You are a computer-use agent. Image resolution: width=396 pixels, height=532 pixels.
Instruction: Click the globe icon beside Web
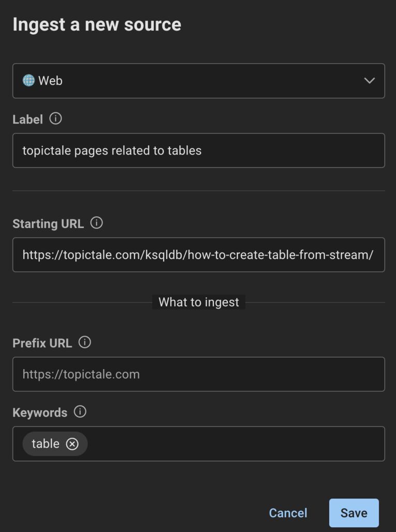tap(28, 80)
